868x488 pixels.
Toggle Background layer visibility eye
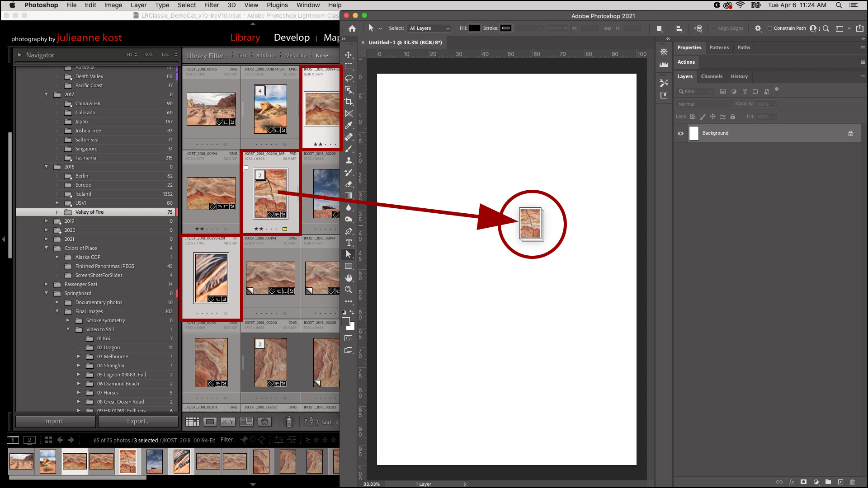pos(680,133)
